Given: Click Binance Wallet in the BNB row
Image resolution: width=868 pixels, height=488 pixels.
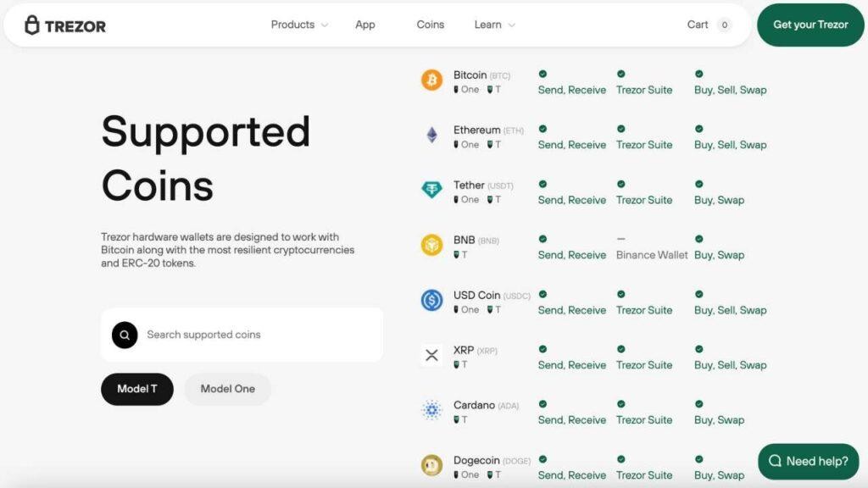Looking at the screenshot, I should coord(652,255).
